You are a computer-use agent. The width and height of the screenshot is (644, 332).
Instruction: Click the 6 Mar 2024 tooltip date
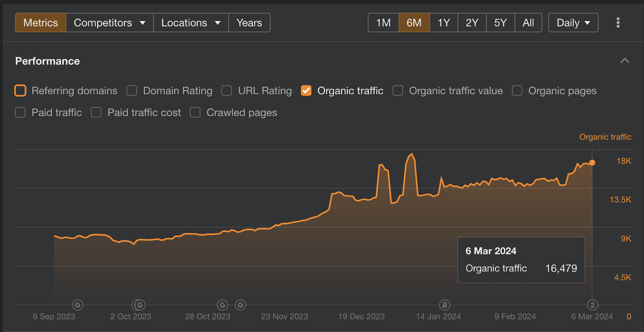pos(491,251)
